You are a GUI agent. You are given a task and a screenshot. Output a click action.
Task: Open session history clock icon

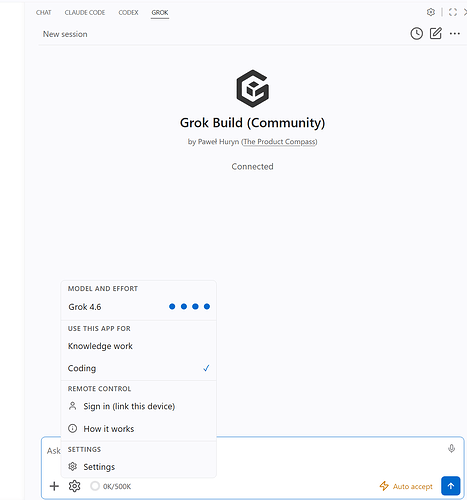(x=416, y=34)
